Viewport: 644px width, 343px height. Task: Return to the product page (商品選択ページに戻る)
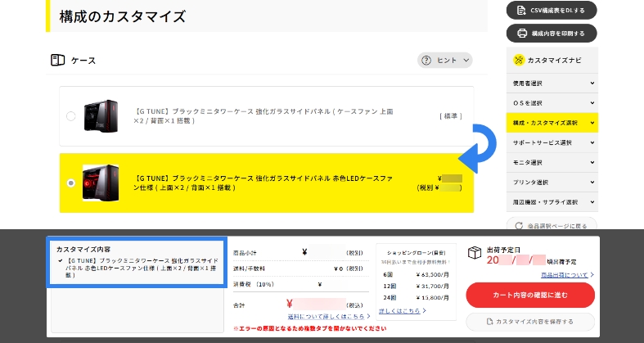coord(552,224)
